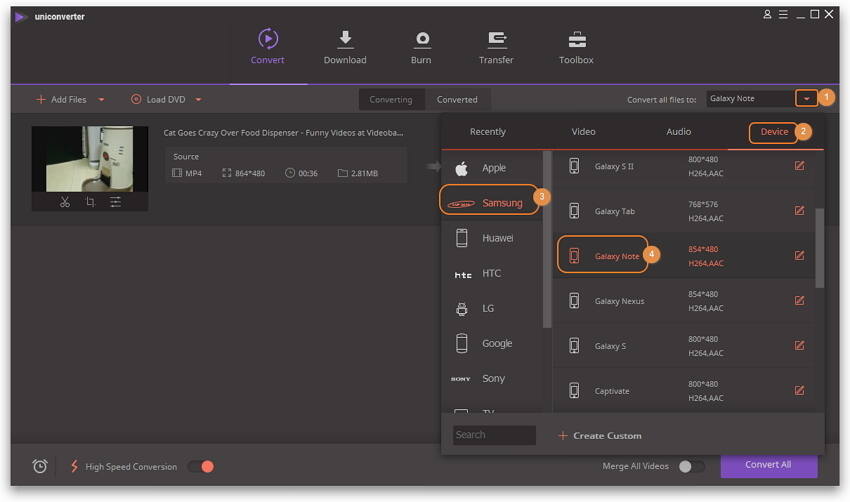The width and height of the screenshot is (850, 502).
Task: Open the Toolbox section
Action: [x=576, y=47]
